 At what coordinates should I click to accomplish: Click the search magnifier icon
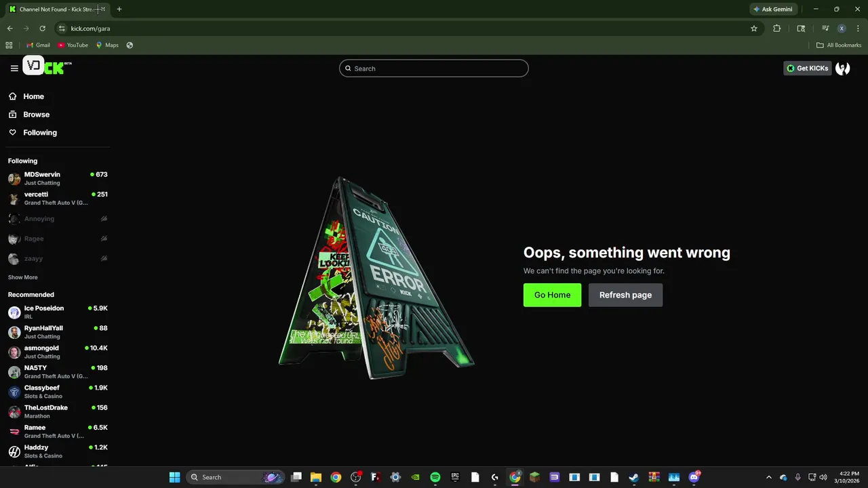tap(348, 68)
